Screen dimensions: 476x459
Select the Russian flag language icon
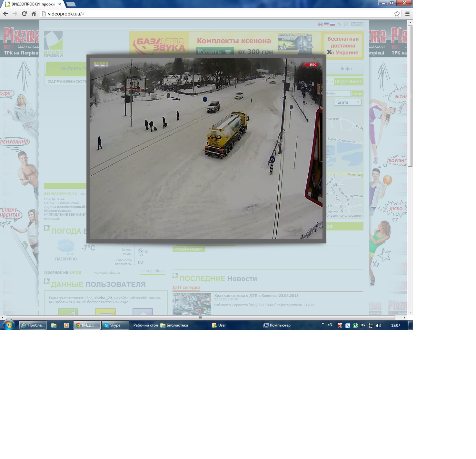pyautogui.click(x=332, y=24)
